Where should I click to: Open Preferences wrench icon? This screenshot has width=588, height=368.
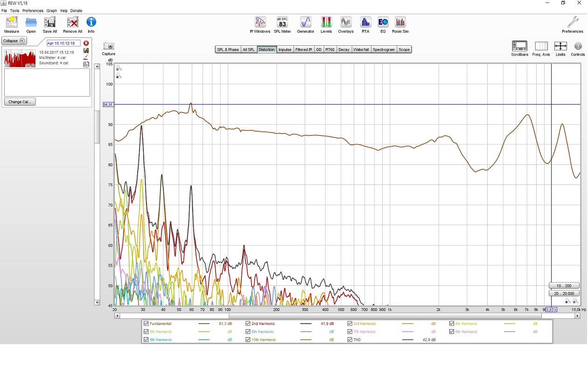572,22
